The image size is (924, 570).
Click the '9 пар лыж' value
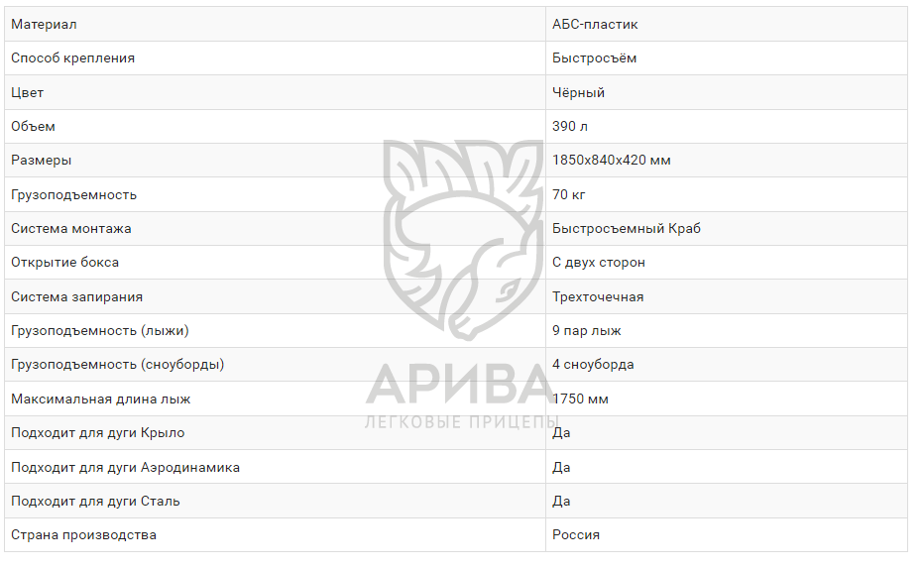pos(586,330)
